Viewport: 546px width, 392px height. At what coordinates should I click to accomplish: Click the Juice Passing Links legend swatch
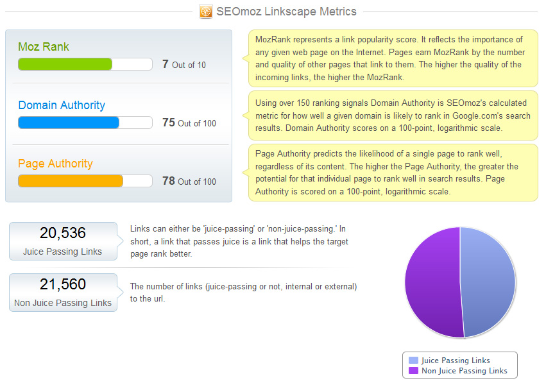[x=413, y=361]
